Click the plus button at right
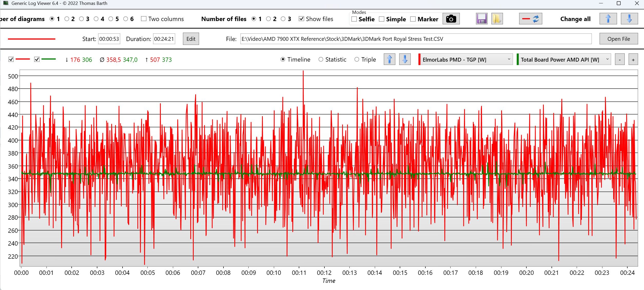The width and height of the screenshot is (644, 290). 633,60
